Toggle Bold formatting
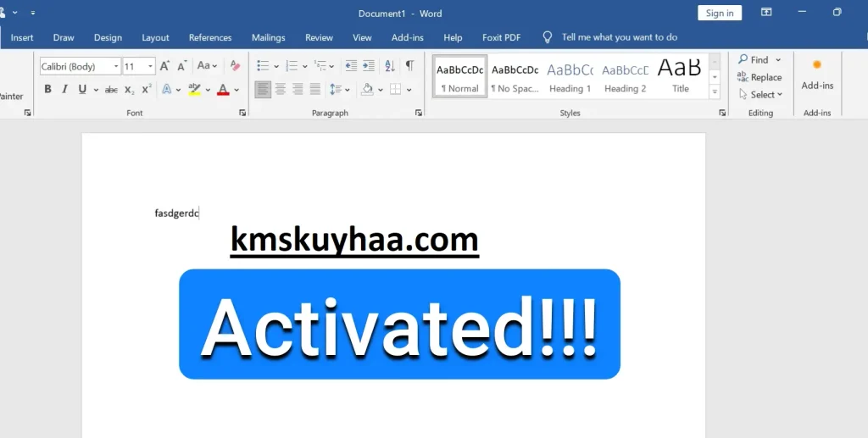868x438 pixels. pos(47,89)
